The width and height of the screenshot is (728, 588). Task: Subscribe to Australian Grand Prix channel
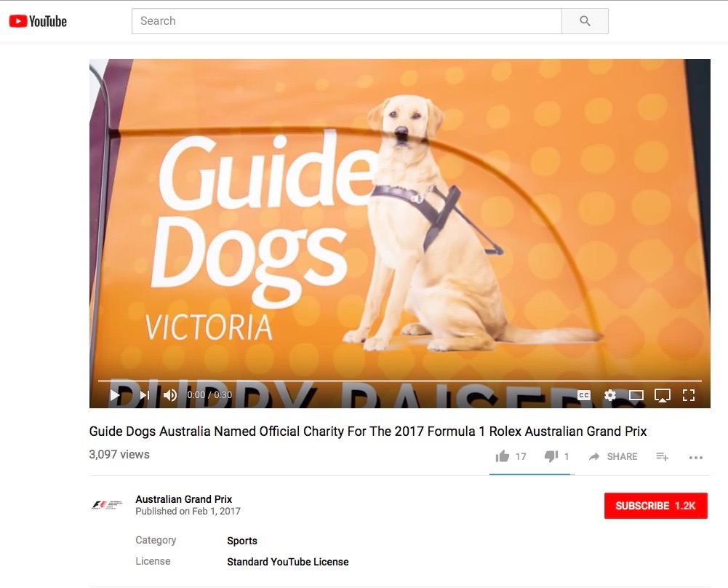655,506
